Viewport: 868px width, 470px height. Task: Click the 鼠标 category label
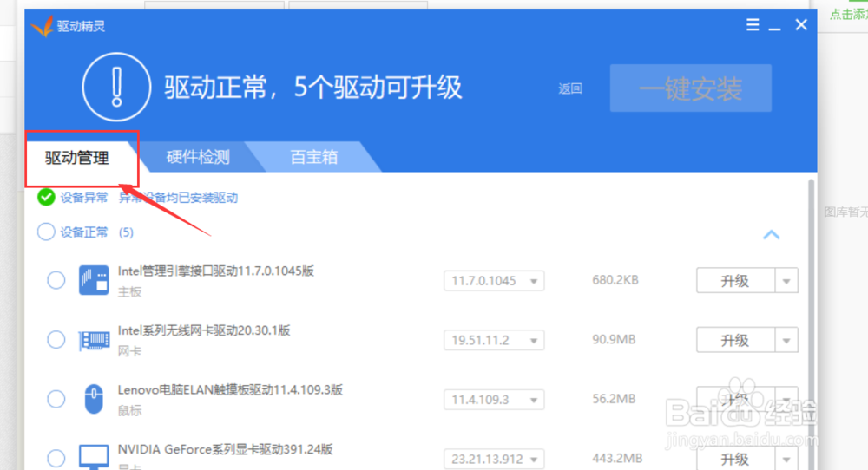point(129,410)
